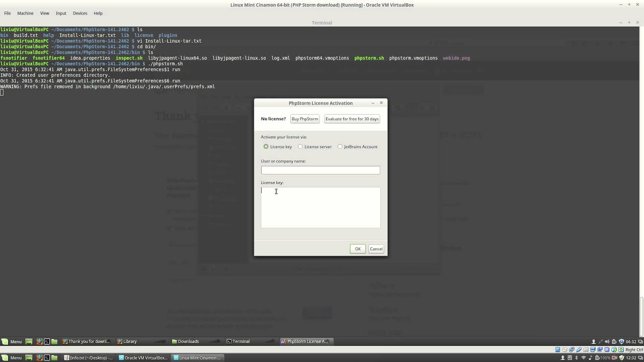Open the VirtualBox Input menu
The height and width of the screenshot is (362, 644).
61,13
